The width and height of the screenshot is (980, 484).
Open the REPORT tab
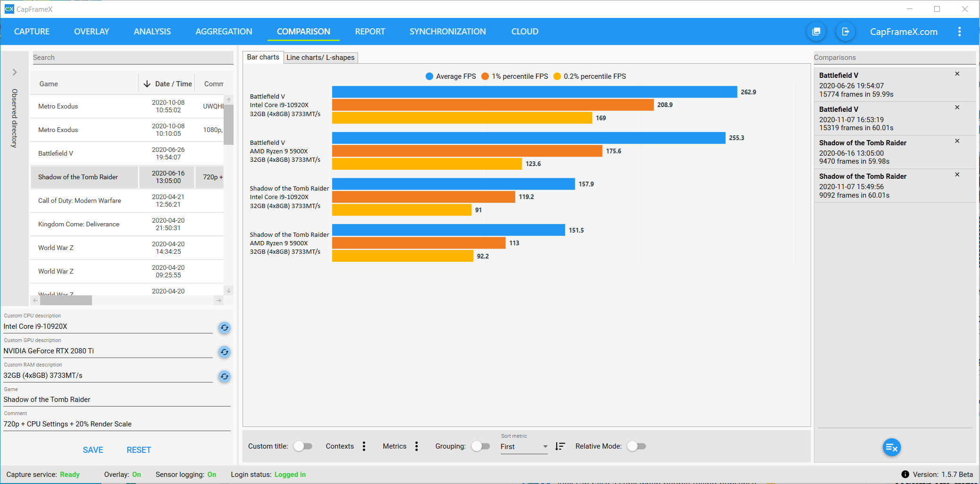pyautogui.click(x=370, y=32)
